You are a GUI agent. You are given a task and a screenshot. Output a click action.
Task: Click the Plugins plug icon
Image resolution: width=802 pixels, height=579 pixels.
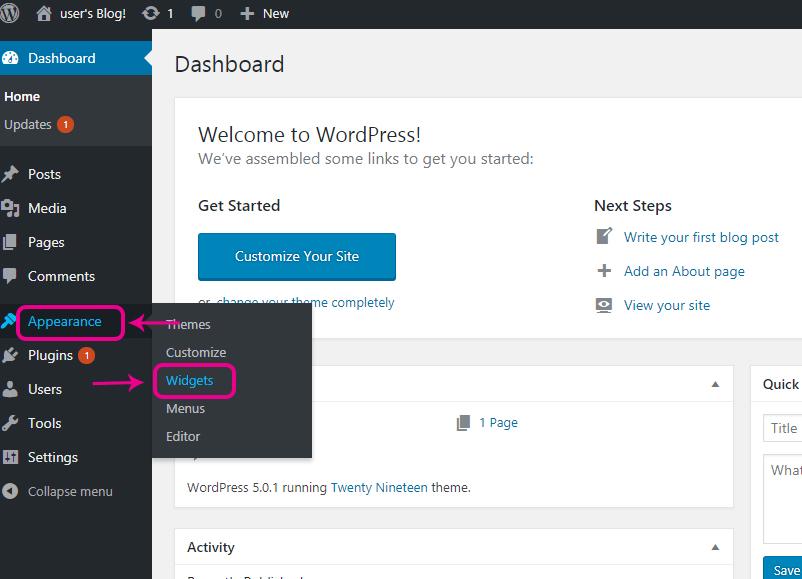(10, 355)
